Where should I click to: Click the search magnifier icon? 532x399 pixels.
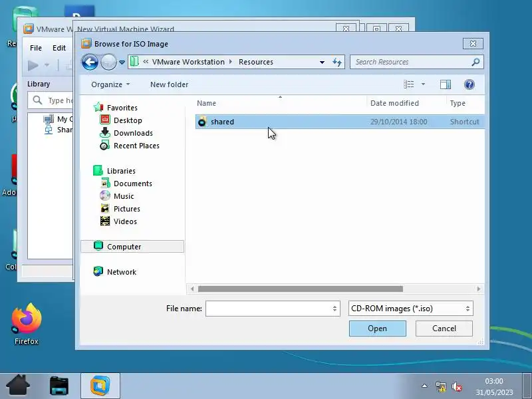click(475, 62)
